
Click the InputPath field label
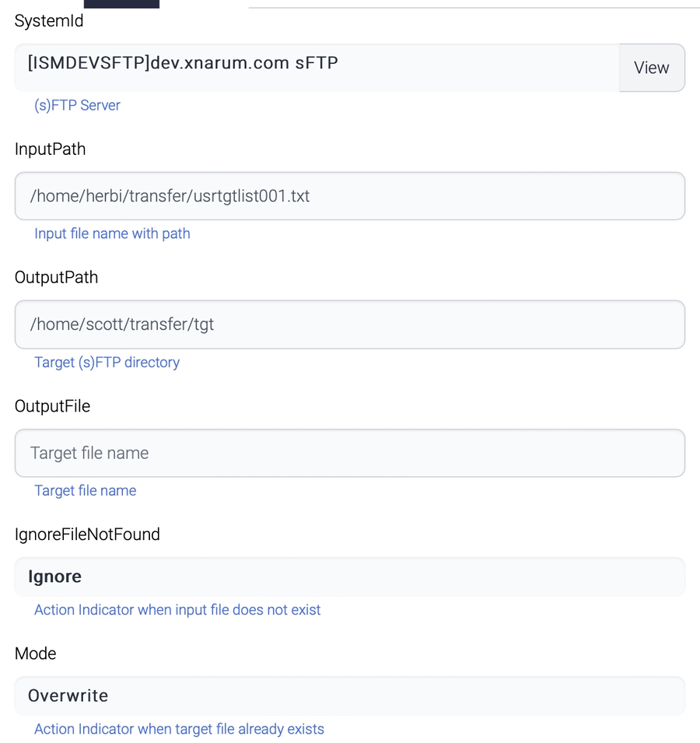click(50, 149)
